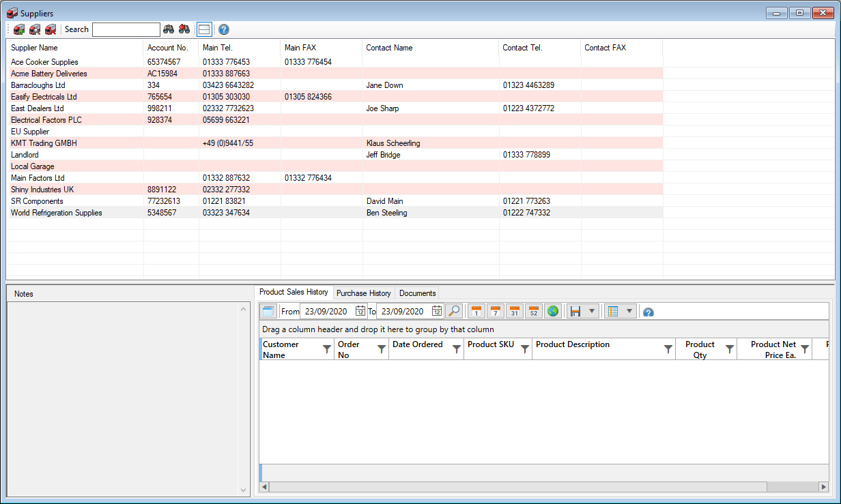Expand the save layout dropdown arrow
This screenshot has height=504, width=841.
pos(592,312)
